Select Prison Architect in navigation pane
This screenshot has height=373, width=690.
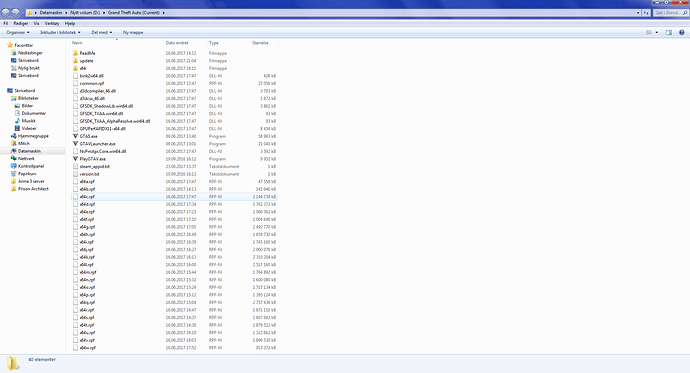tap(33, 189)
